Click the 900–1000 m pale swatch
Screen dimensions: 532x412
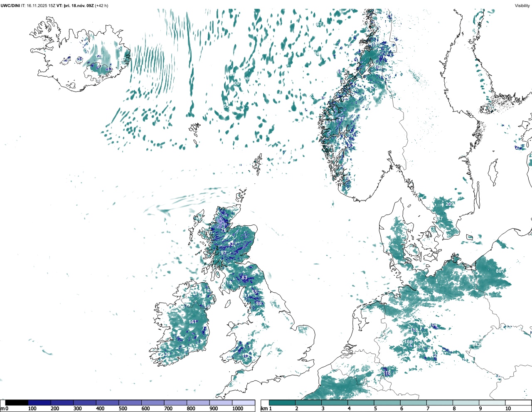coord(221,402)
